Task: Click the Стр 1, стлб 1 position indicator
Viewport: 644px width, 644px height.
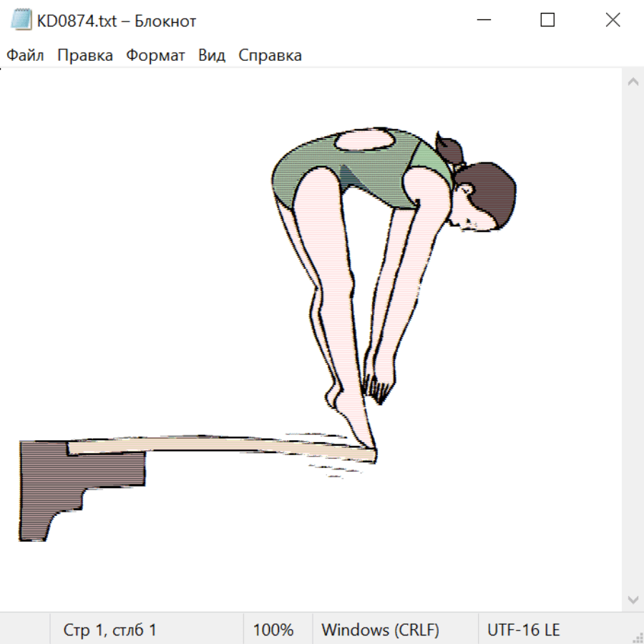Action: tap(110, 630)
